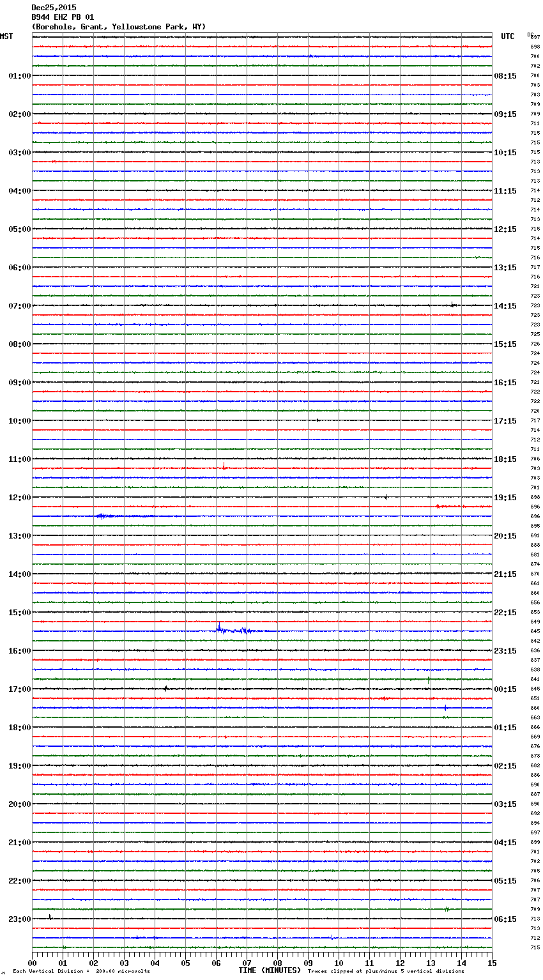The width and height of the screenshot is (543, 980).
Task: Click the 13:00 MST time label
Action: pos(20,536)
